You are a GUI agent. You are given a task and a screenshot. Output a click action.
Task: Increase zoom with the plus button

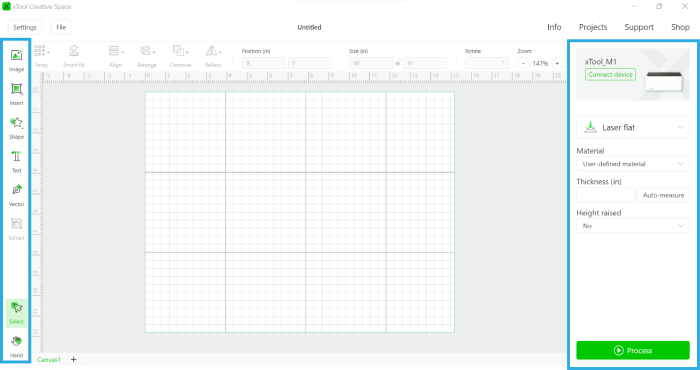(557, 63)
